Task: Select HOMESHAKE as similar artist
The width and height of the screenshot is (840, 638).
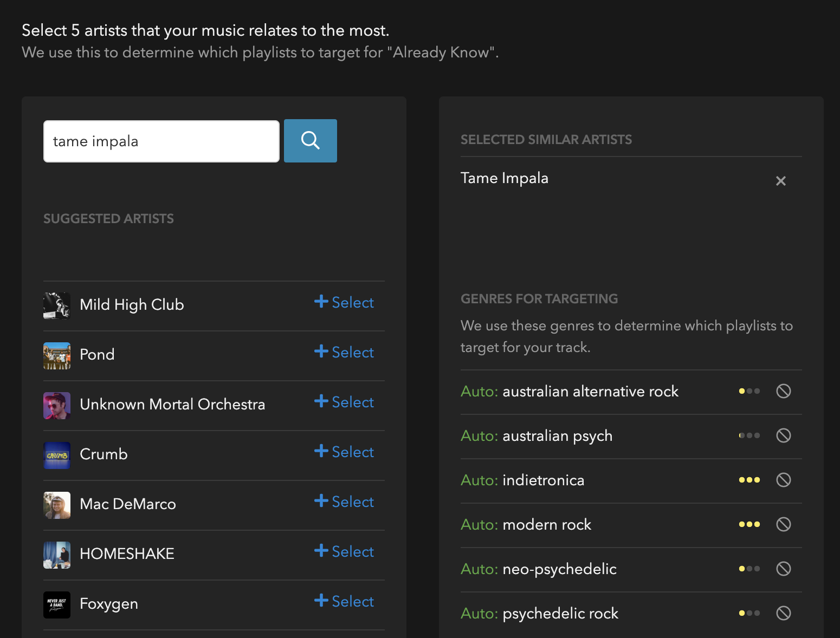Action: click(344, 551)
